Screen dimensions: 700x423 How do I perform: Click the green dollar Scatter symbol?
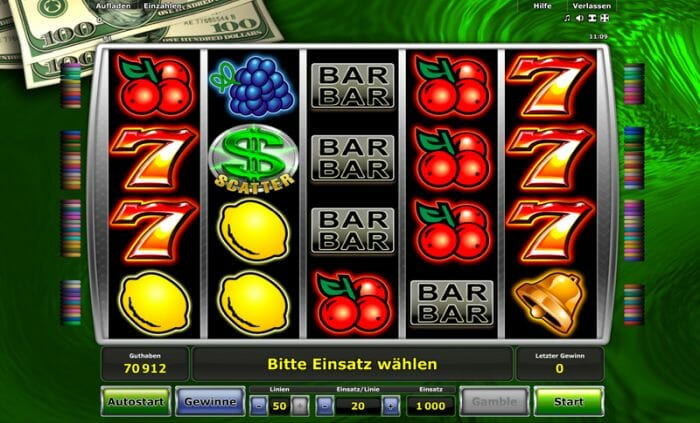tap(253, 159)
